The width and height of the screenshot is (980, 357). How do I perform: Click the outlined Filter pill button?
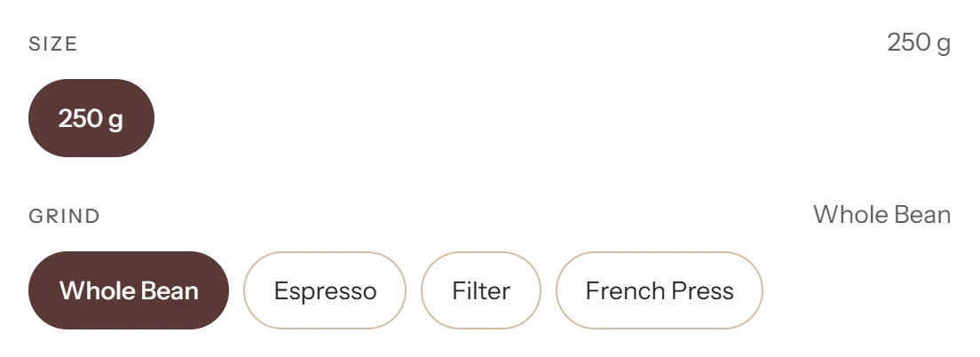[x=480, y=290]
